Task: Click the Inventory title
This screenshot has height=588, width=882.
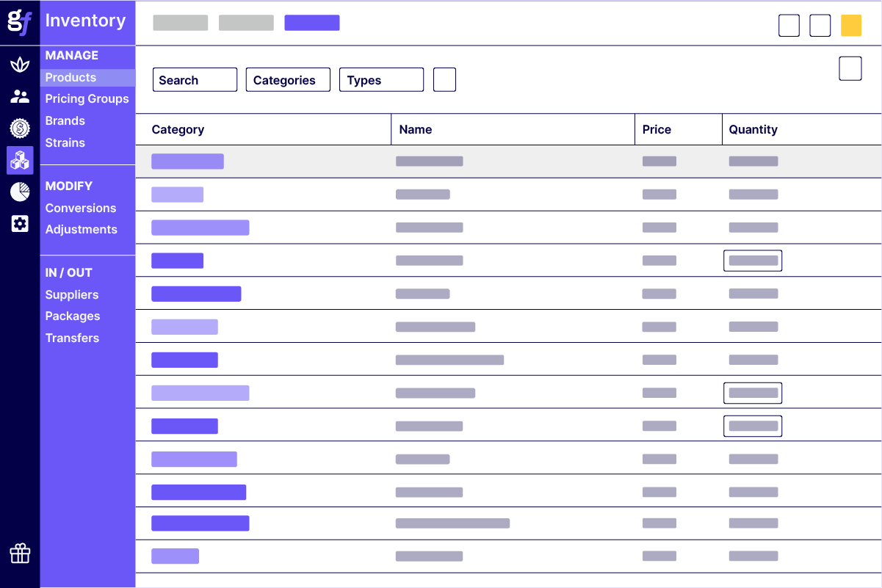Action: point(85,21)
